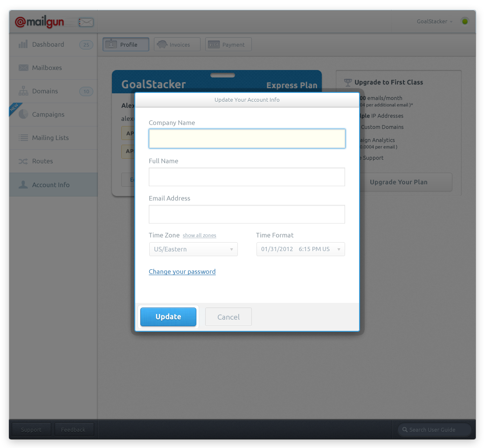Open Domains in the sidebar
This screenshot has height=448, width=485.
[x=54, y=91]
